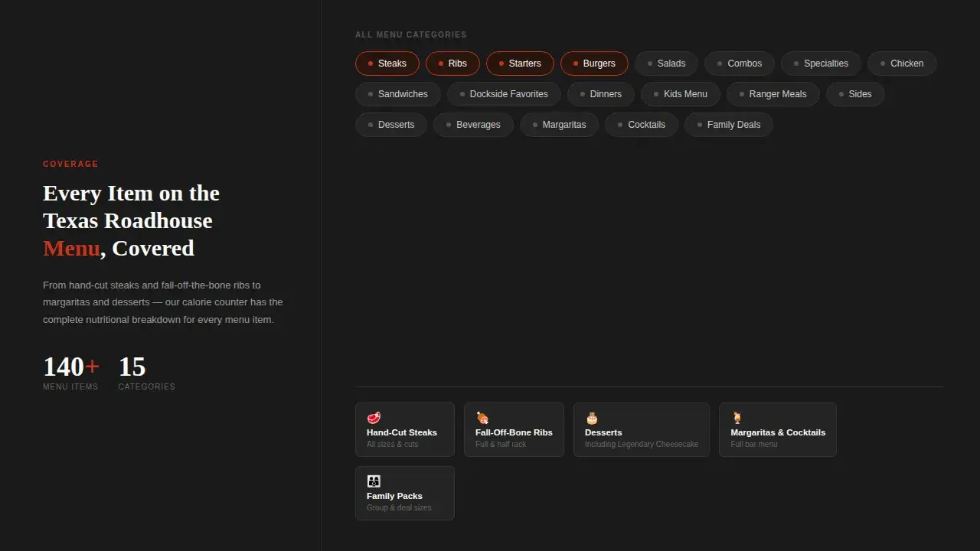Screen dimensions: 980x551
Task: Click the cocktail icon on Margaritas & Cocktails card
Action: (737, 418)
